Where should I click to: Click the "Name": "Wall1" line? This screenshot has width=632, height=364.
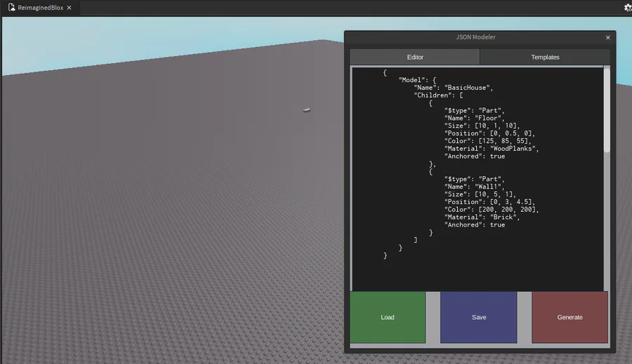(x=475, y=187)
